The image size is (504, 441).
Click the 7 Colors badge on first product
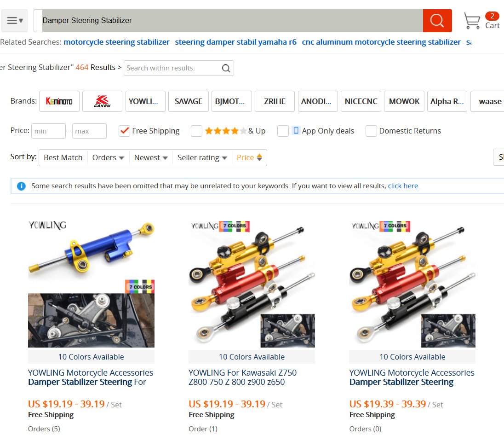click(140, 287)
